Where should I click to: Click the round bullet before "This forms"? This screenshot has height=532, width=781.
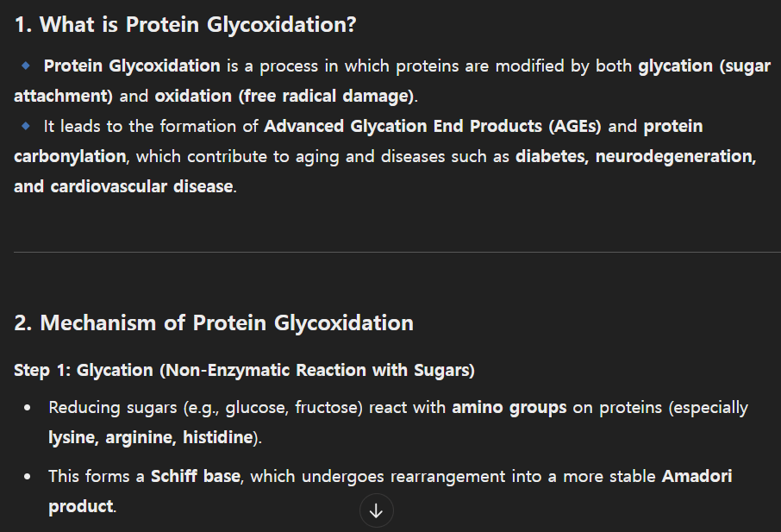28,477
